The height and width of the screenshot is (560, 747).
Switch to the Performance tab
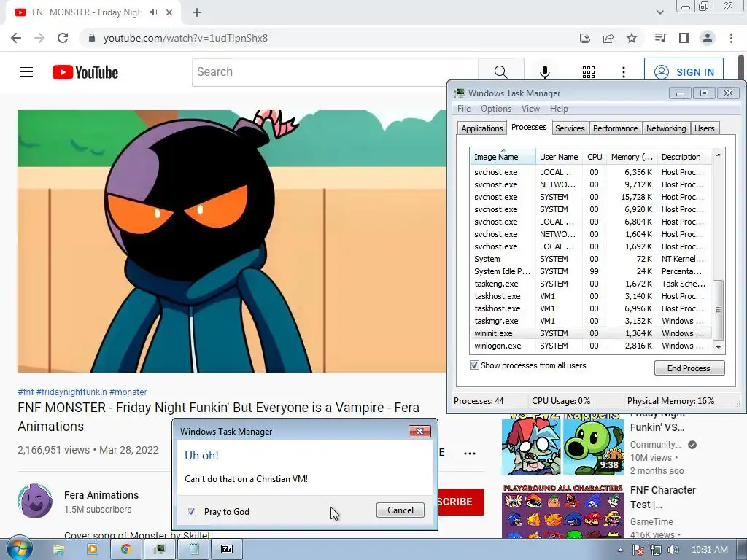pos(615,128)
